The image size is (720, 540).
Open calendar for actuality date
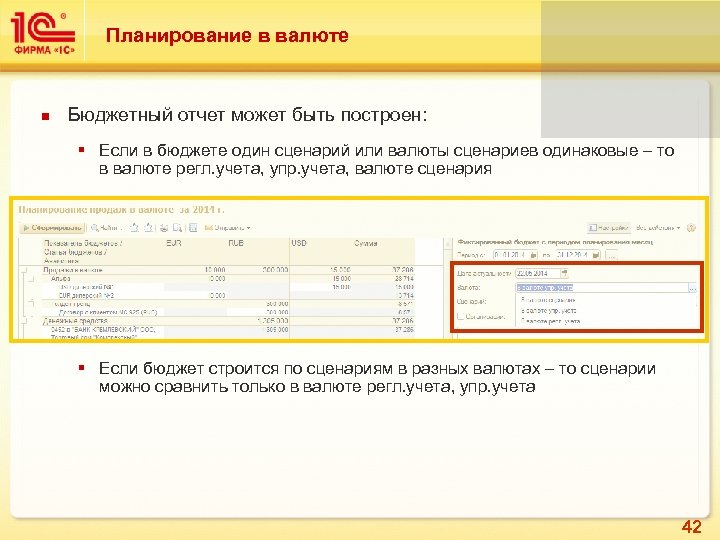[x=564, y=273]
